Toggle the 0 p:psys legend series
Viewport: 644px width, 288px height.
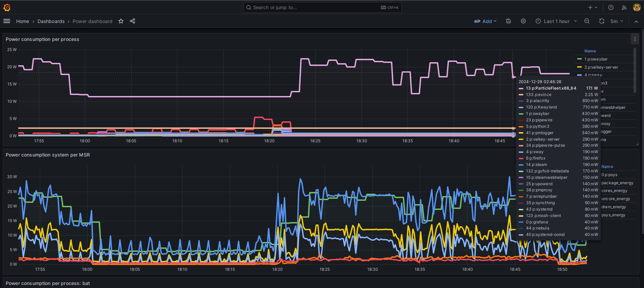click(x=609, y=175)
